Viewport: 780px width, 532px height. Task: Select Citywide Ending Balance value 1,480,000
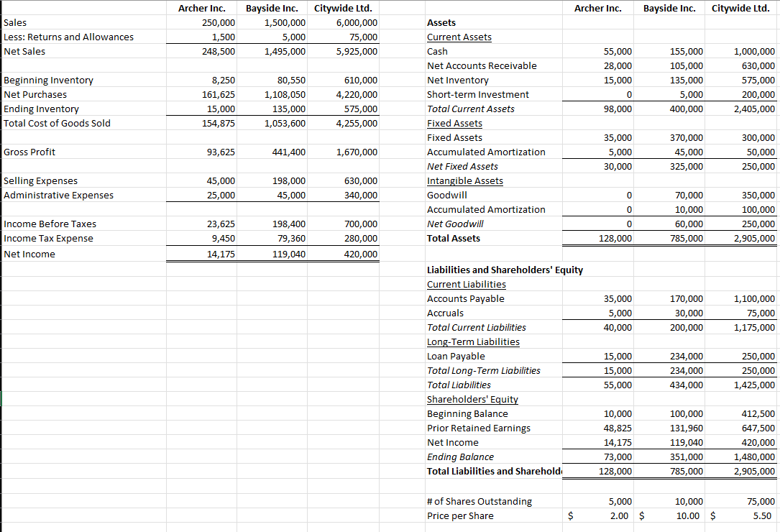coord(754,457)
